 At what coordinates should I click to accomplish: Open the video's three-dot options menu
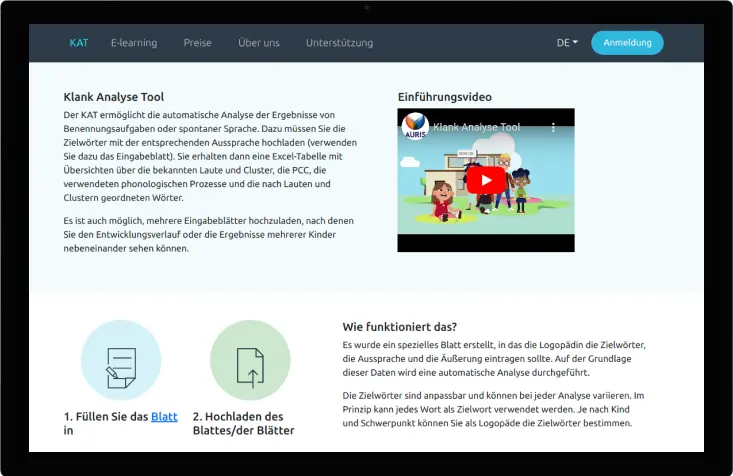coord(553,128)
